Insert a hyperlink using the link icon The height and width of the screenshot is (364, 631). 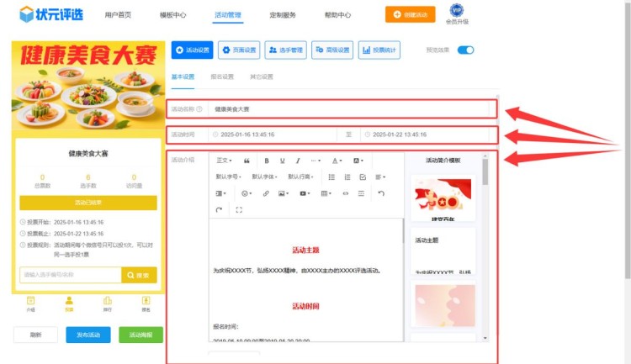[266, 193]
